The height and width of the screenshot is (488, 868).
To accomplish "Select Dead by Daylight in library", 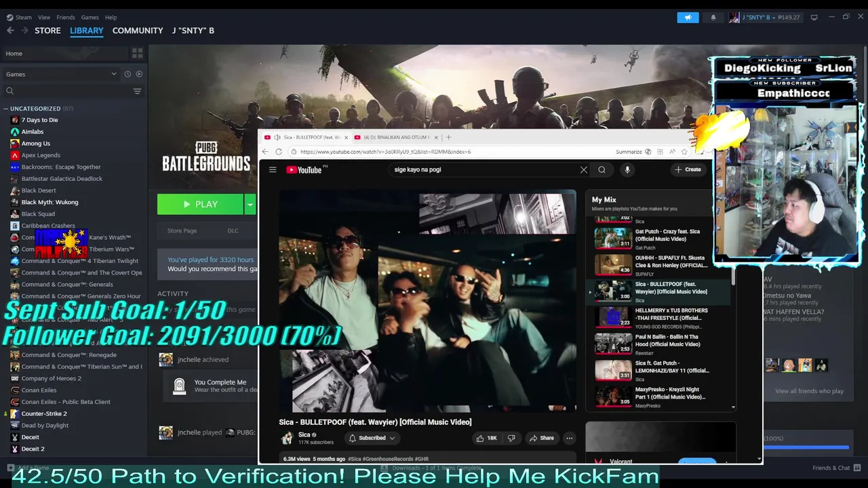I will coord(45,426).
